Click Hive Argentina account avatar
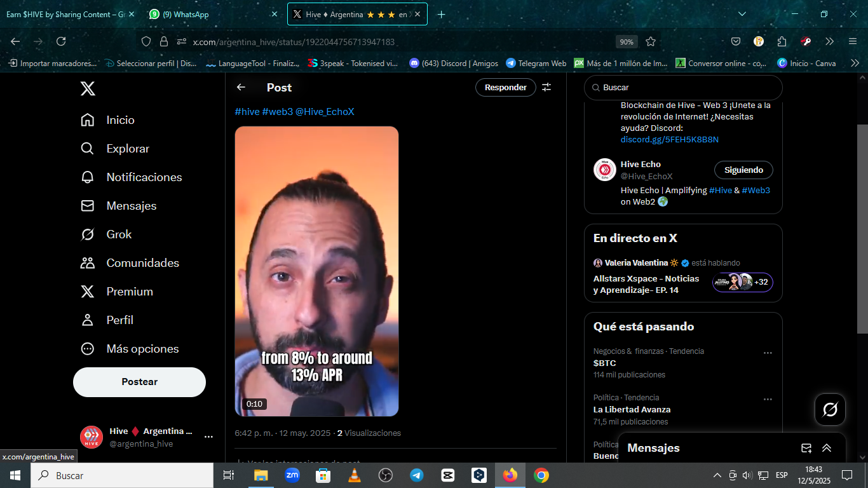Viewport: 868px width, 488px height. click(92, 437)
